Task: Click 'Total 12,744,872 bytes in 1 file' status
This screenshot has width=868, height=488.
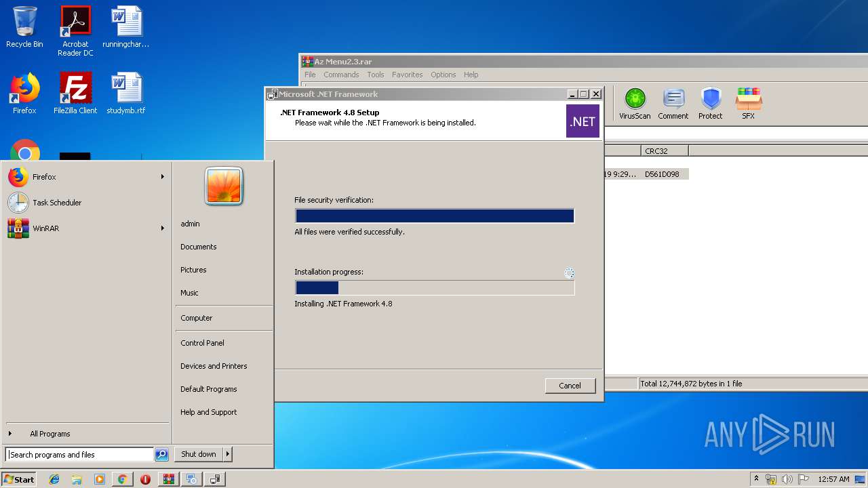Action: (691, 384)
